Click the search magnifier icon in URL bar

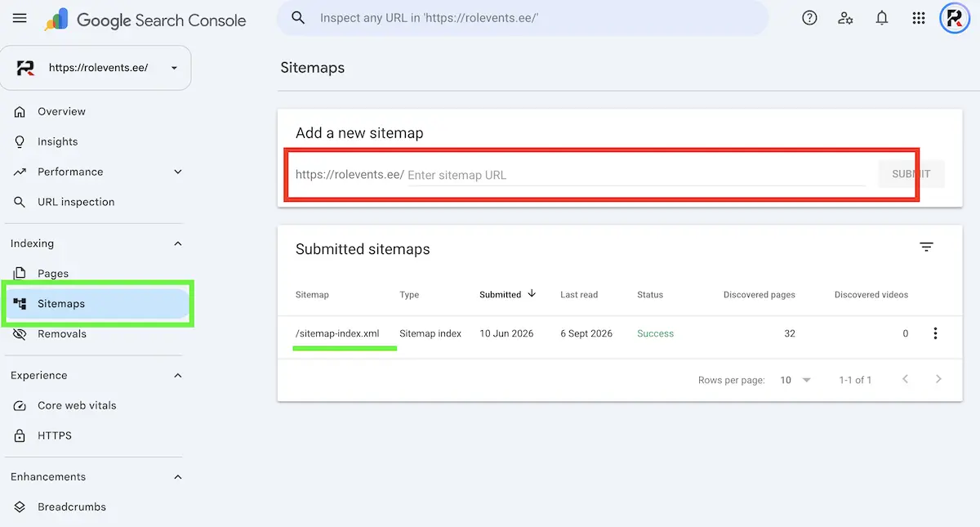pos(298,18)
